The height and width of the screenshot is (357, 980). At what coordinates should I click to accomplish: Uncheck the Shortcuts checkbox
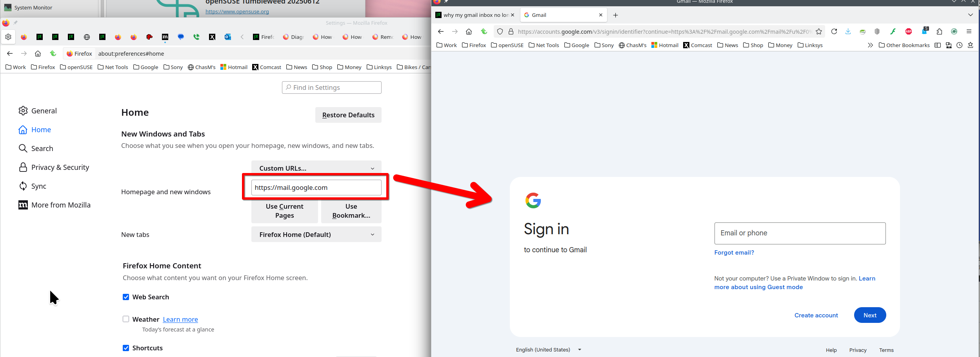[126, 348]
